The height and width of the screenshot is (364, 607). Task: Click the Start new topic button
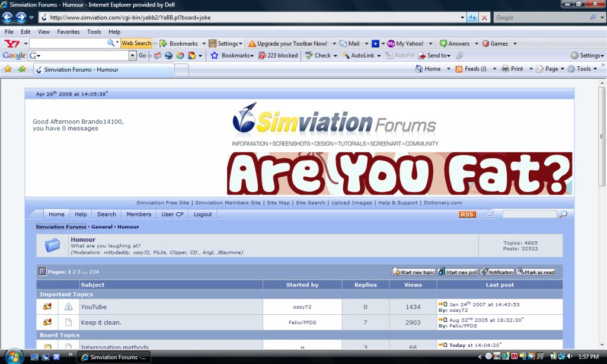(413, 272)
